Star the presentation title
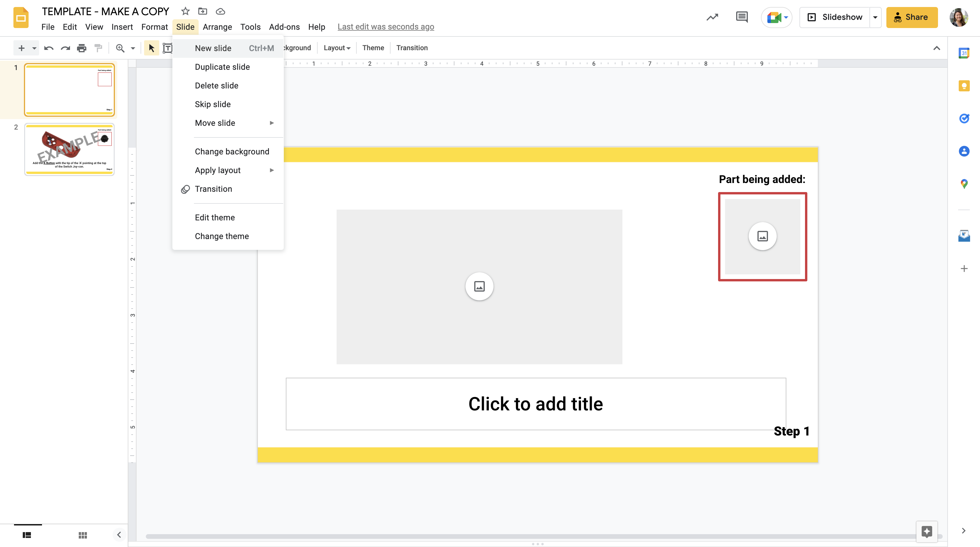 (x=185, y=11)
